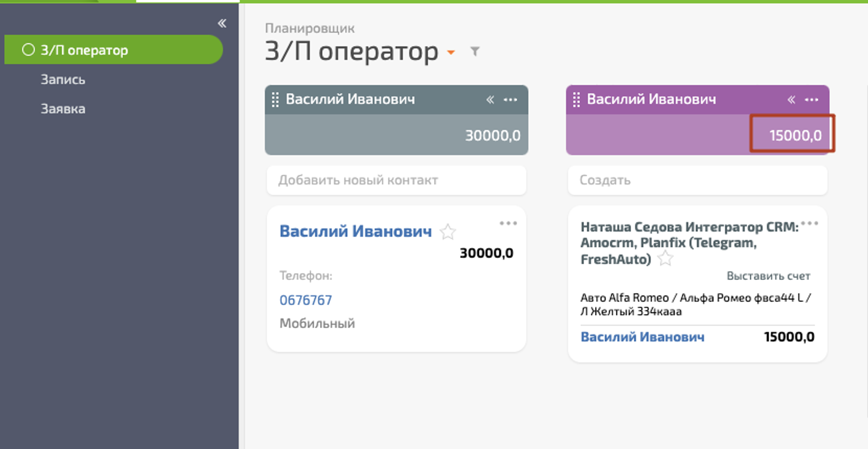This screenshot has height=449, width=868.
Task: Open three-dot menu on Василий Иванович contact card
Action: [x=508, y=223]
